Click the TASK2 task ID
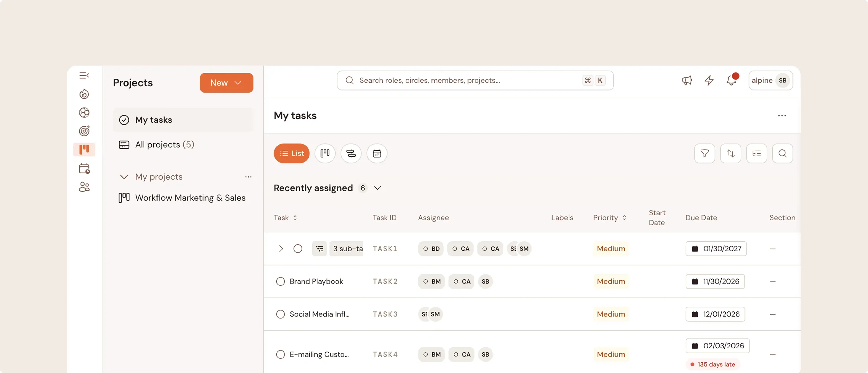 click(385, 281)
